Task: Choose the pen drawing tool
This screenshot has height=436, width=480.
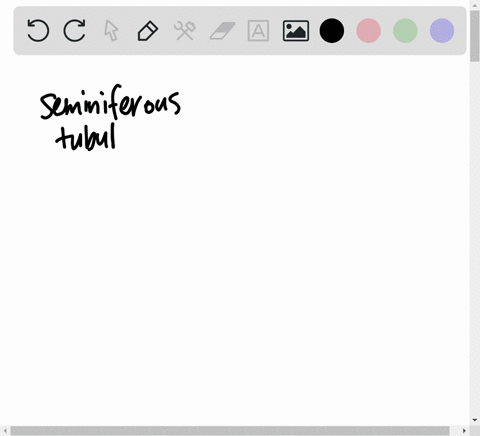Action: [148, 31]
